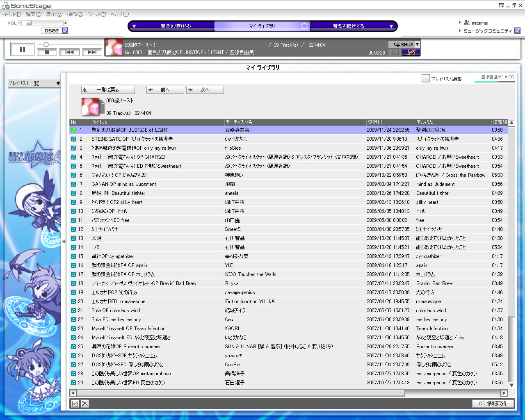Expand the 音楽を転送する right dropdown arrow
525x420 pixels.
[391, 26]
